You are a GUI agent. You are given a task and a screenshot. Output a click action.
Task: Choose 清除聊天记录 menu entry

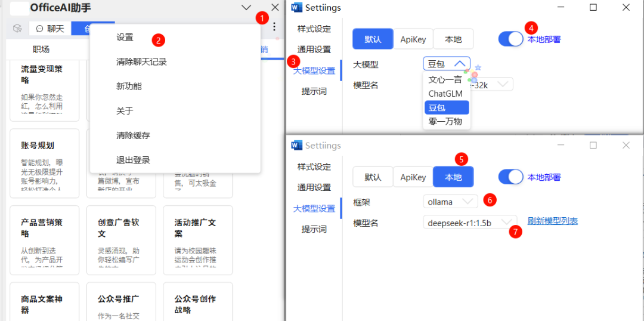point(141,62)
